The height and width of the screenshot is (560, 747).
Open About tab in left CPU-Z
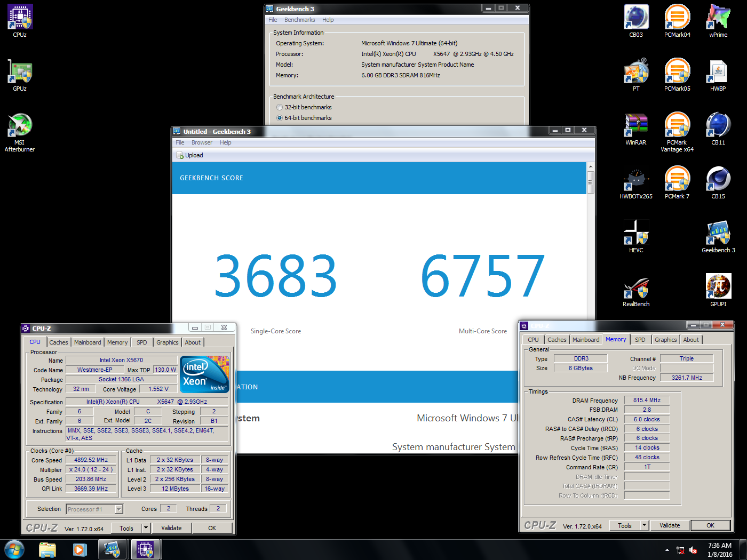tap(193, 342)
